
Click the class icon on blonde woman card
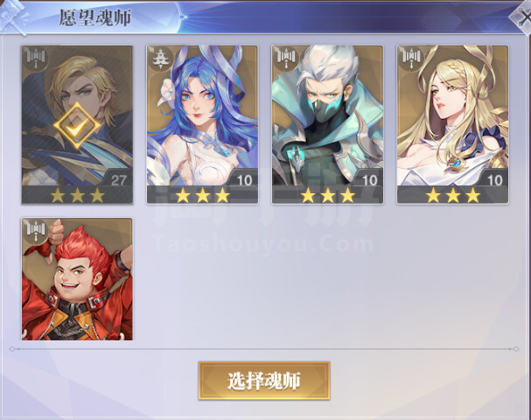coord(411,59)
